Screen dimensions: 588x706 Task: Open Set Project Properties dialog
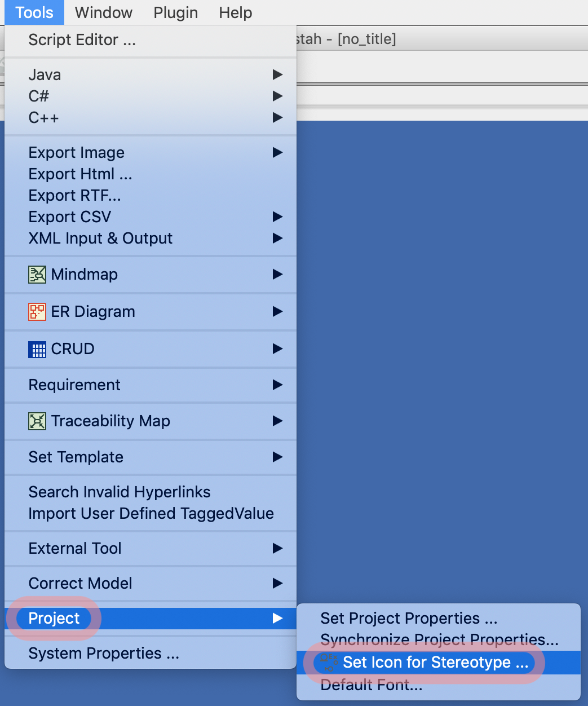pos(409,618)
